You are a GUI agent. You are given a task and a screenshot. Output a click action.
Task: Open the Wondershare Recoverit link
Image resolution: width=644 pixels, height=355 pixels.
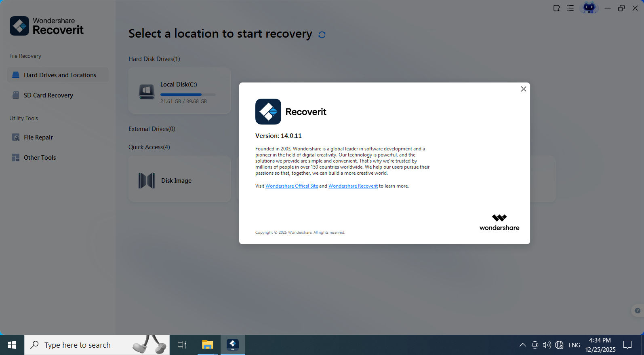point(353,186)
